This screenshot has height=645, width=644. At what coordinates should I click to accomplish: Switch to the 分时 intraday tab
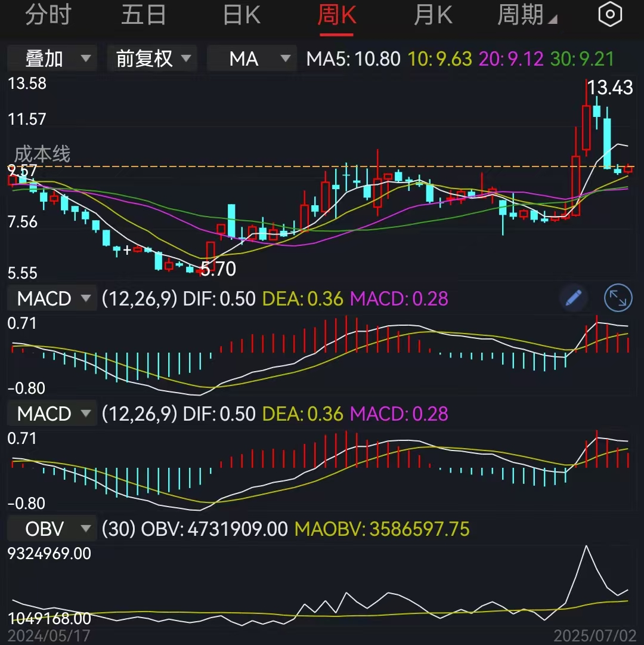47,14
